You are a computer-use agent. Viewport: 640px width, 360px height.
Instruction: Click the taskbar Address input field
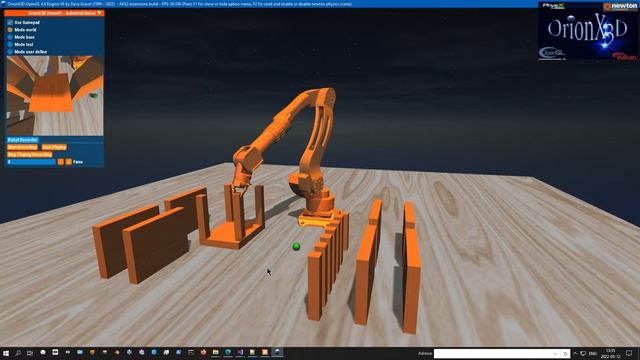point(493,353)
